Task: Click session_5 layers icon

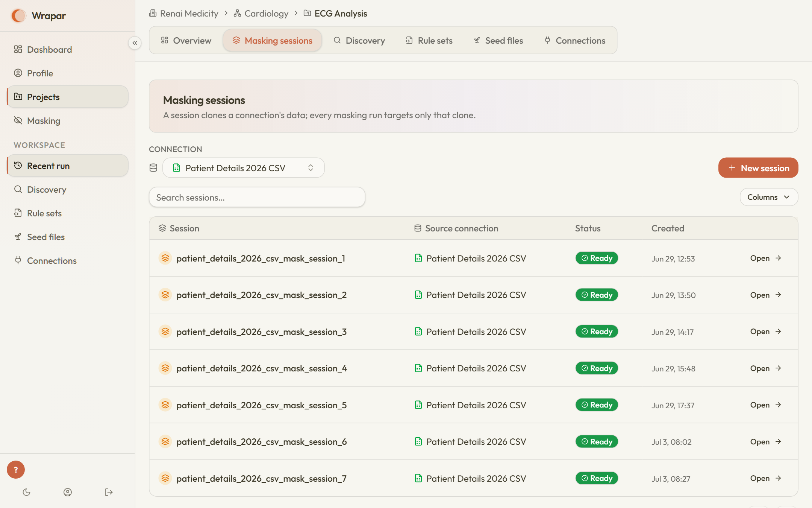Action: click(x=165, y=405)
